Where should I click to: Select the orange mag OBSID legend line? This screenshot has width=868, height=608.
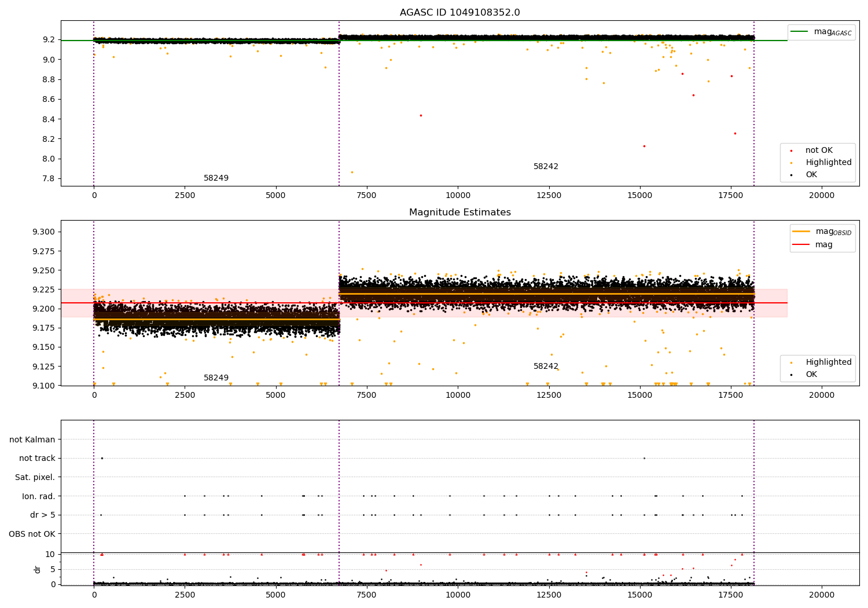click(x=801, y=232)
